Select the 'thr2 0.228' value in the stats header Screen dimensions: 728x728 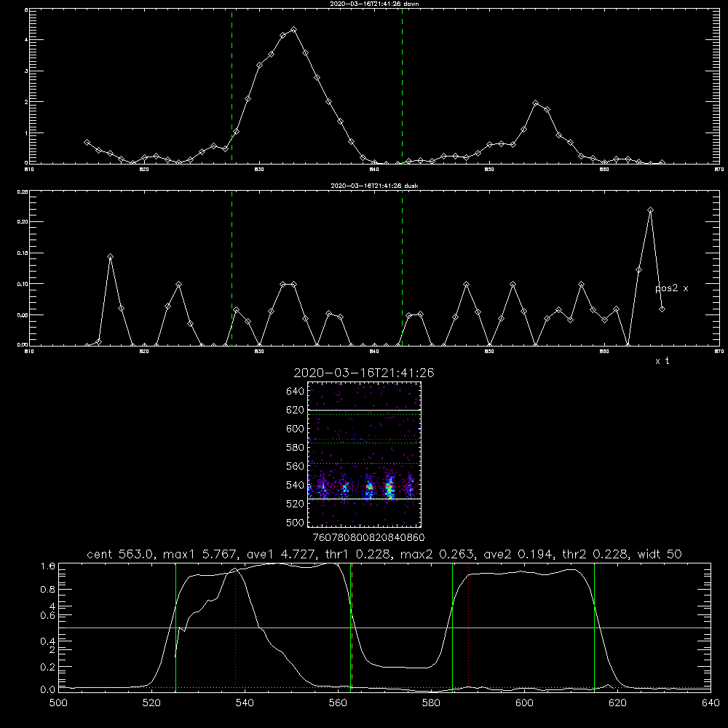[x=595, y=554]
